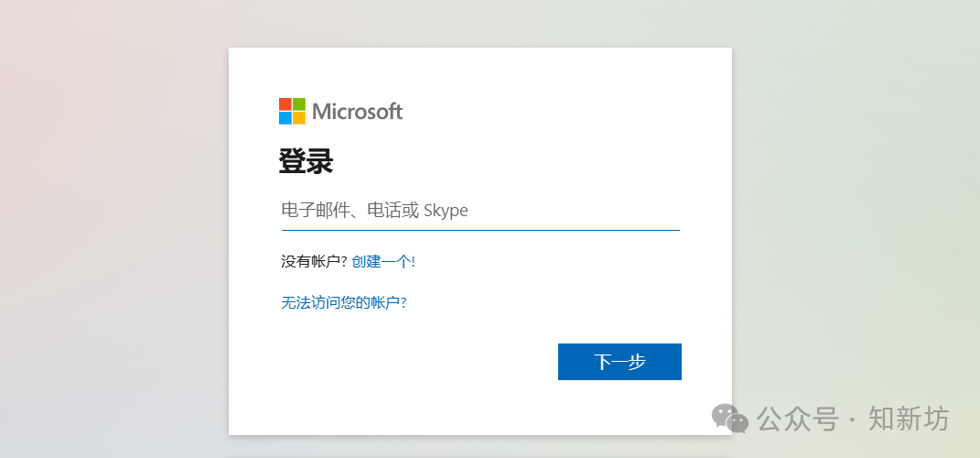Click the Microsoft wordmark text
This screenshot has width=980, height=458.
357,112
